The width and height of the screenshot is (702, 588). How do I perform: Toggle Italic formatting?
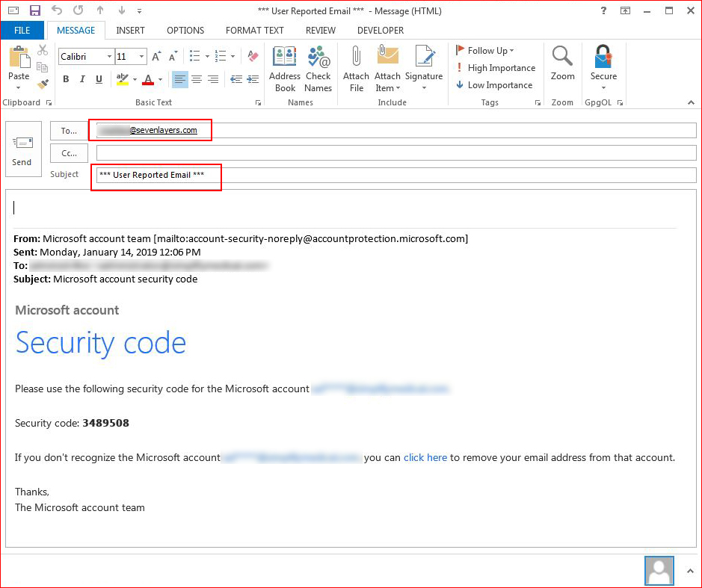(x=82, y=79)
